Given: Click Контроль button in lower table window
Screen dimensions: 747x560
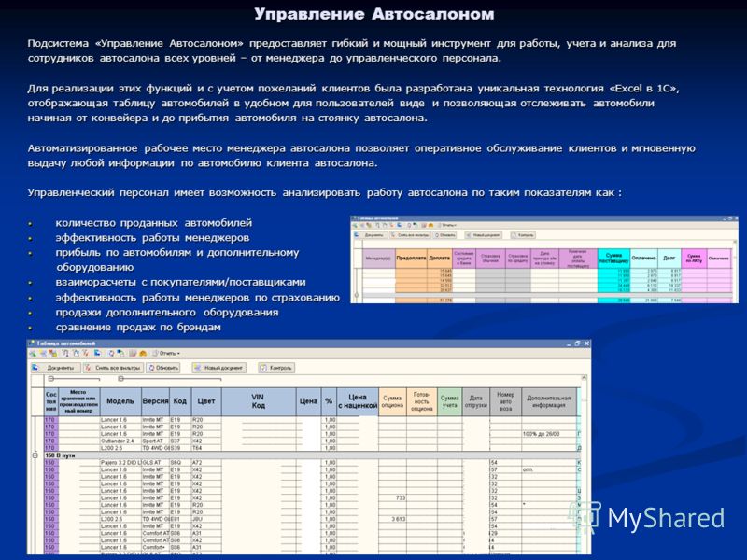Looking at the screenshot, I should tap(276, 368).
